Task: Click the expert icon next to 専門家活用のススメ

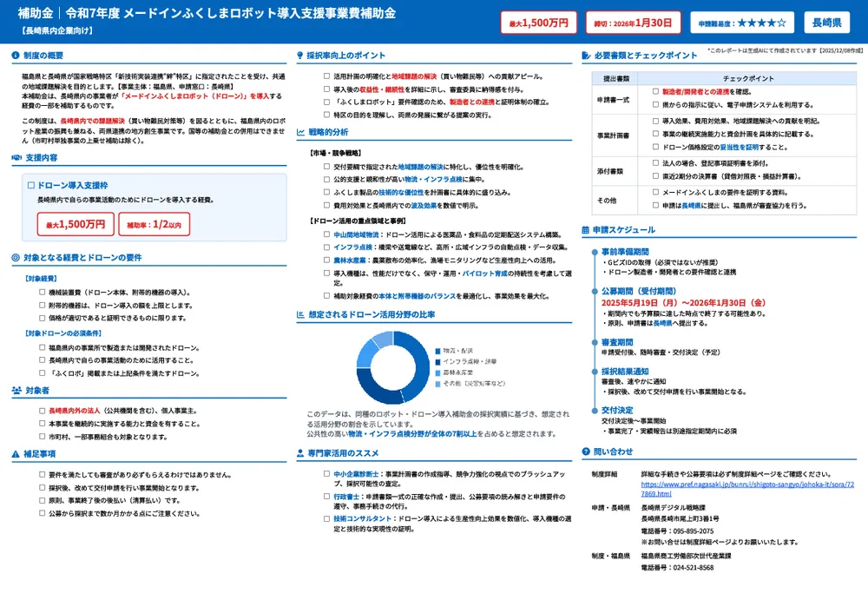Action: tap(299, 455)
